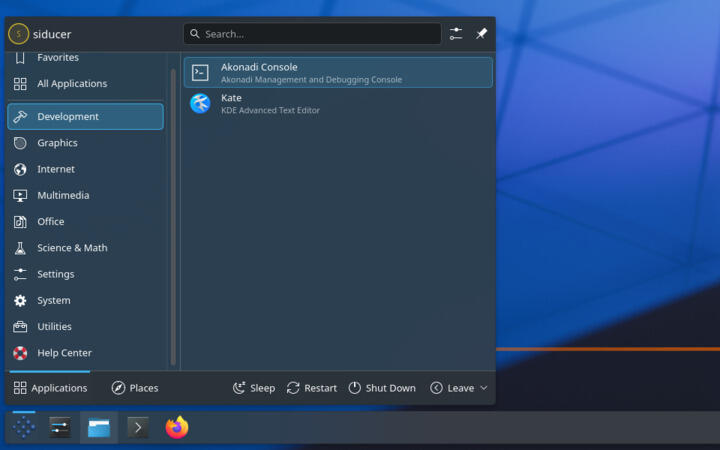Click the Akonadi Console terminal icon
Screen dimensions: 720x450
click(200, 73)
